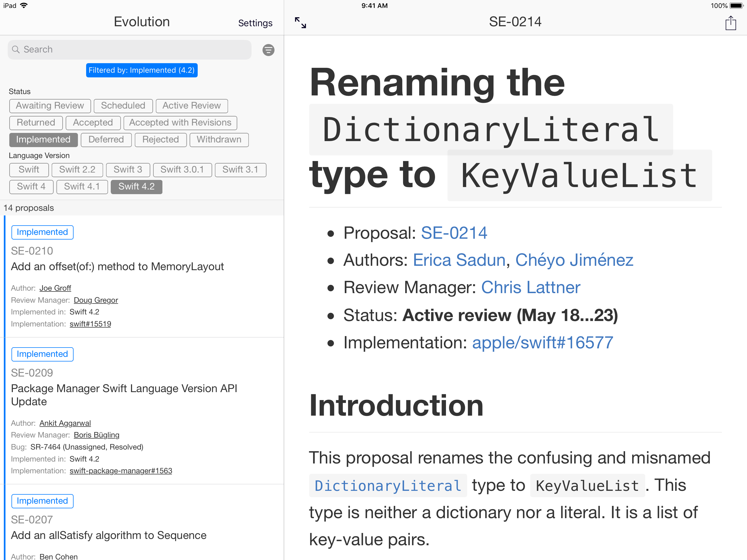Open the Erica Sadun author link
Screen dimensions: 747x560
[459, 260]
